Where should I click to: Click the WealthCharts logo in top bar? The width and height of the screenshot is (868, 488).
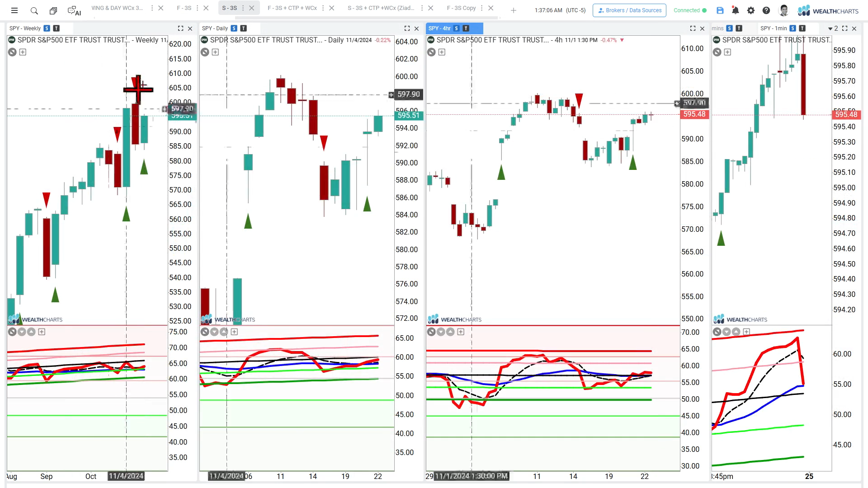(828, 10)
